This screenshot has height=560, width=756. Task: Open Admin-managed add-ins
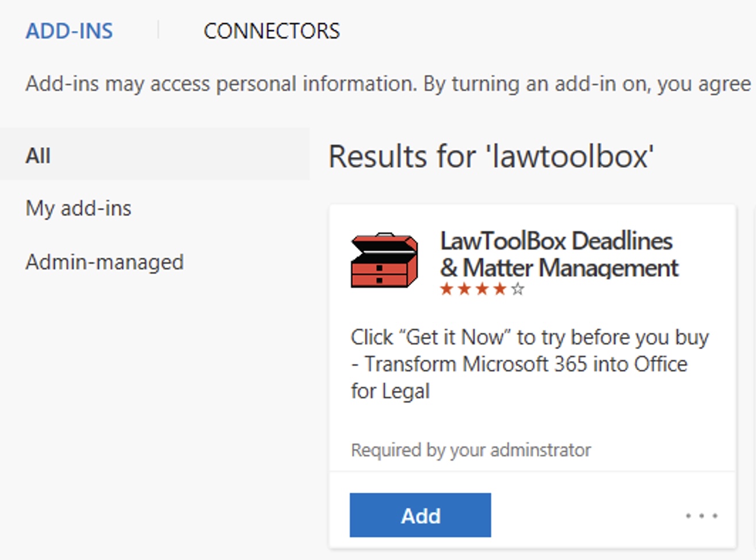[x=105, y=262]
